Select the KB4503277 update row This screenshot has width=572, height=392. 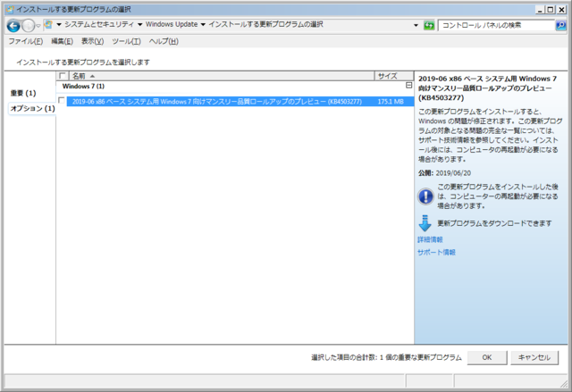pyautogui.click(x=240, y=102)
